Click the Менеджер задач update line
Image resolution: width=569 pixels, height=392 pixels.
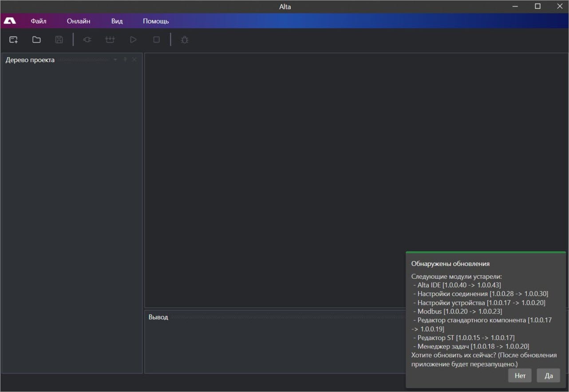pyautogui.click(x=470, y=346)
